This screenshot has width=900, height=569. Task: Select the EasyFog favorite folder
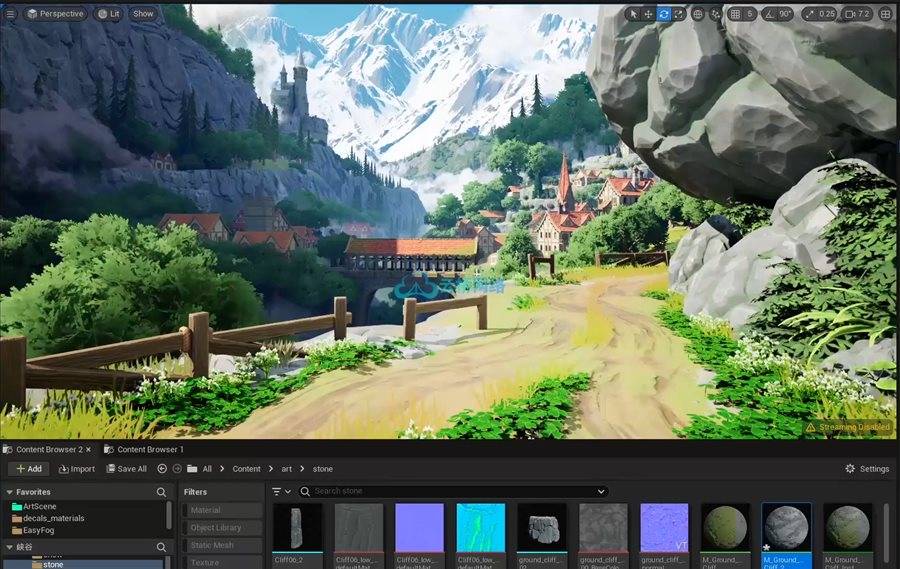[x=33, y=530]
